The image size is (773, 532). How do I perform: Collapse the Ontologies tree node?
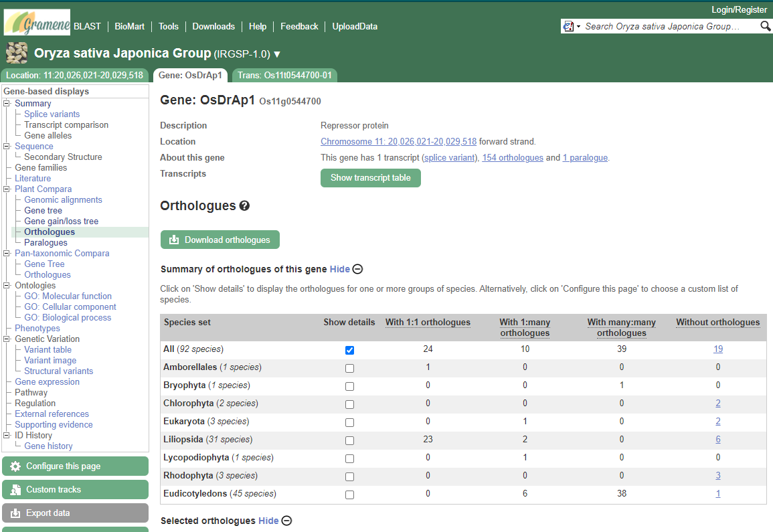[x=7, y=286]
